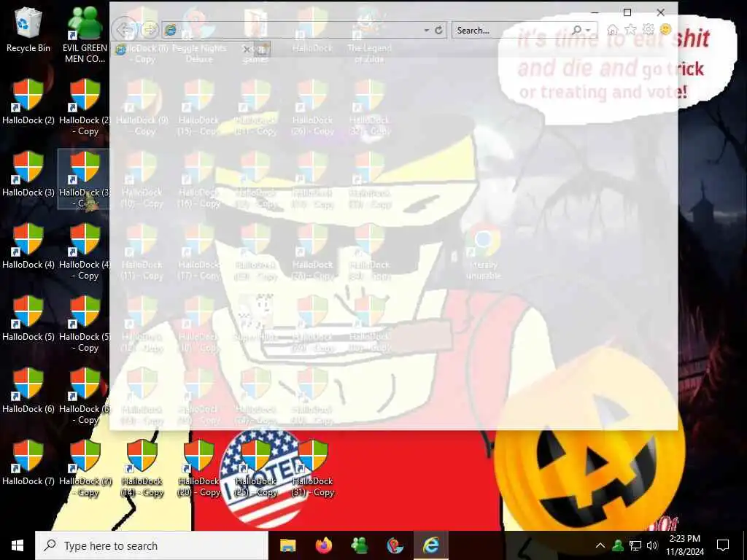
Task: Select the HalloDock (2) desktop shortcut
Action: click(28, 102)
